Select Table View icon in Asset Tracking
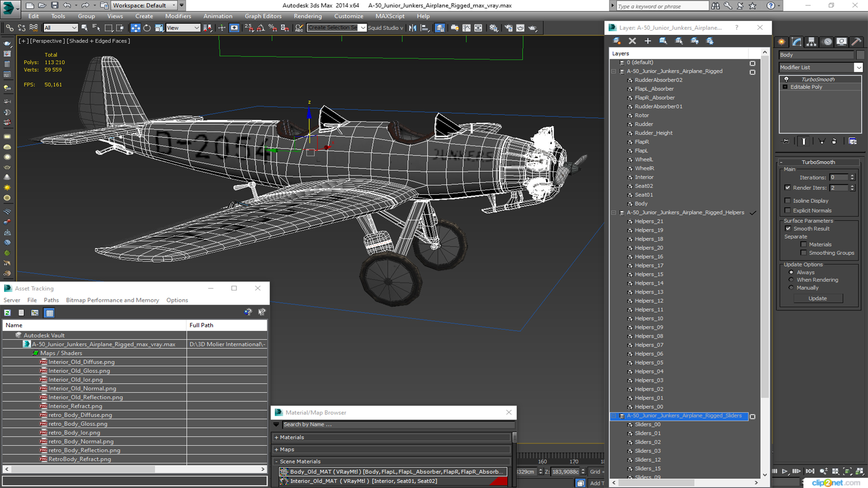Image resolution: width=868 pixels, height=488 pixels. [49, 313]
